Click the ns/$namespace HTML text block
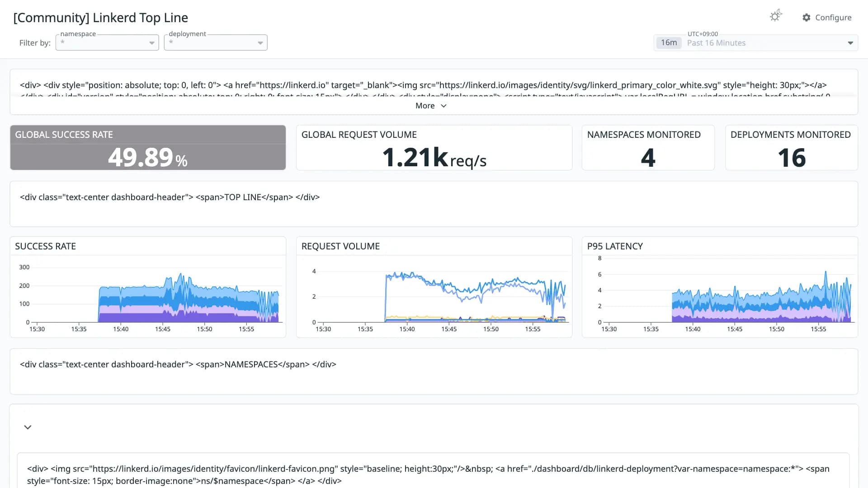868x488 pixels. (433, 471)
